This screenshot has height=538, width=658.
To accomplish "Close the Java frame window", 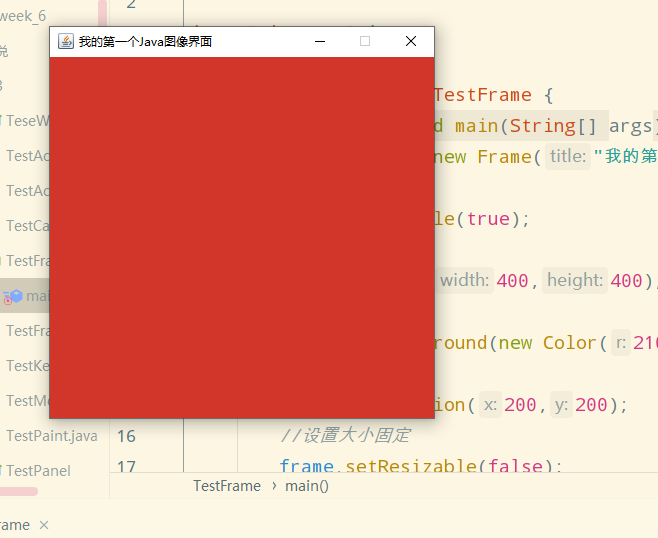I will 411,41.
